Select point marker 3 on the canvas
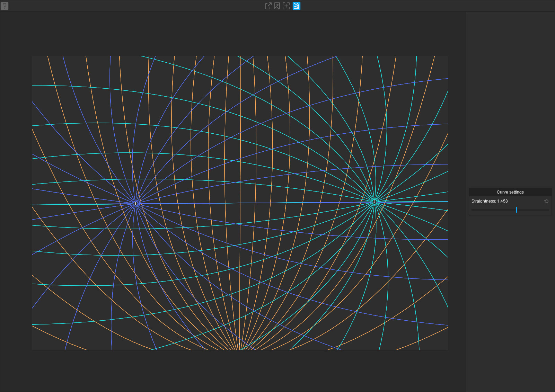This screenshot has height=392, width=555. click(x=135, y=204)
